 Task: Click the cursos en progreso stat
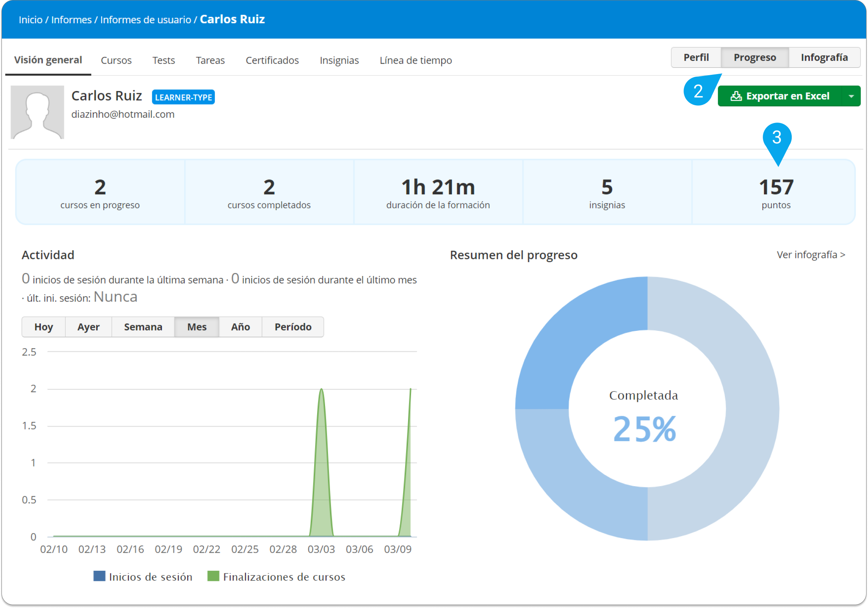point(100,193)
